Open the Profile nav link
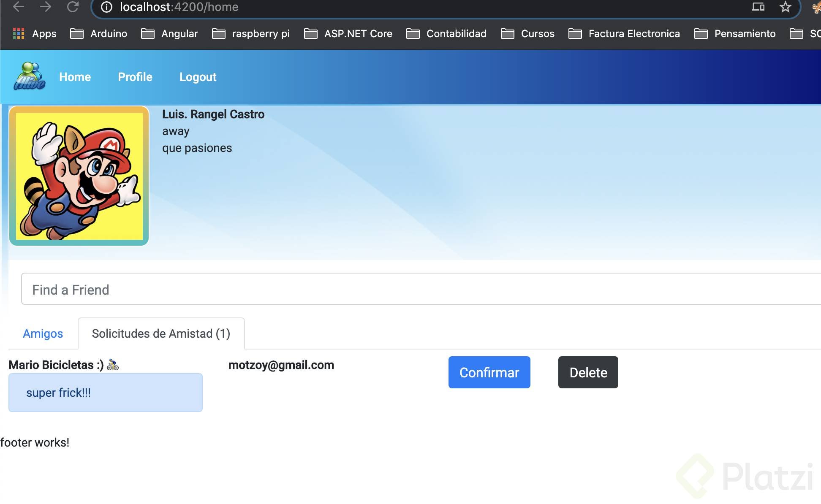The image size is (821, 504). click(135, 77)
